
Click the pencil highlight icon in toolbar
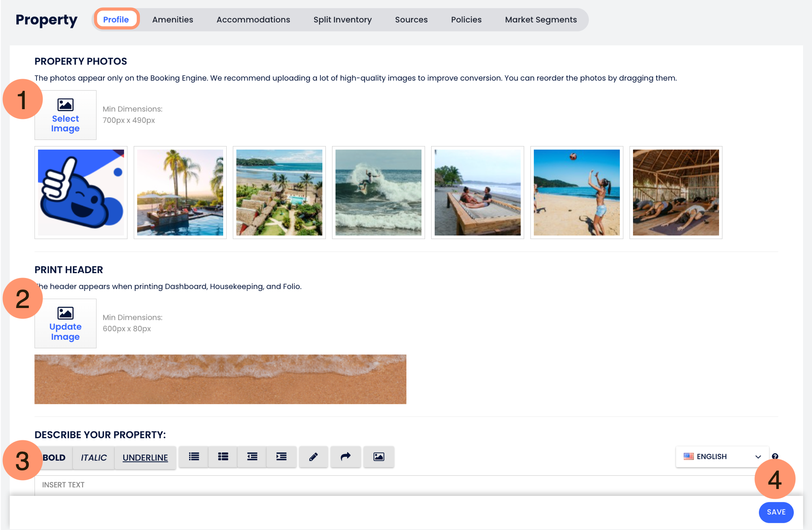314,457
